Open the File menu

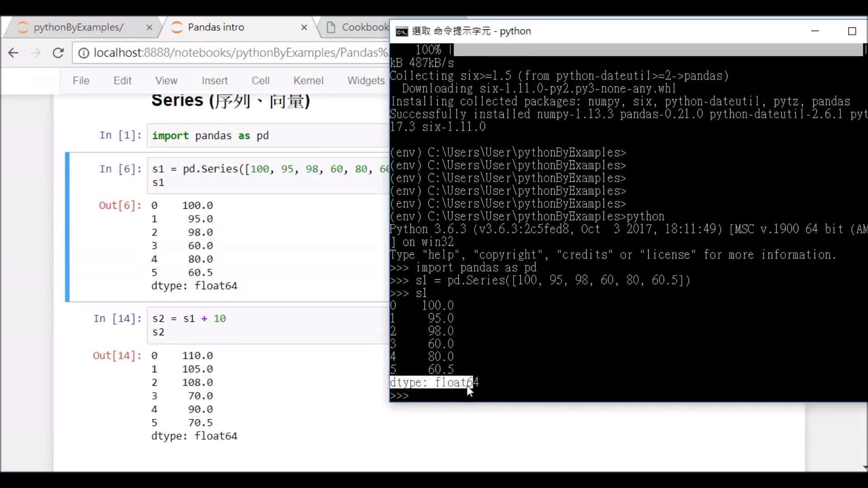tap(81, 80)
